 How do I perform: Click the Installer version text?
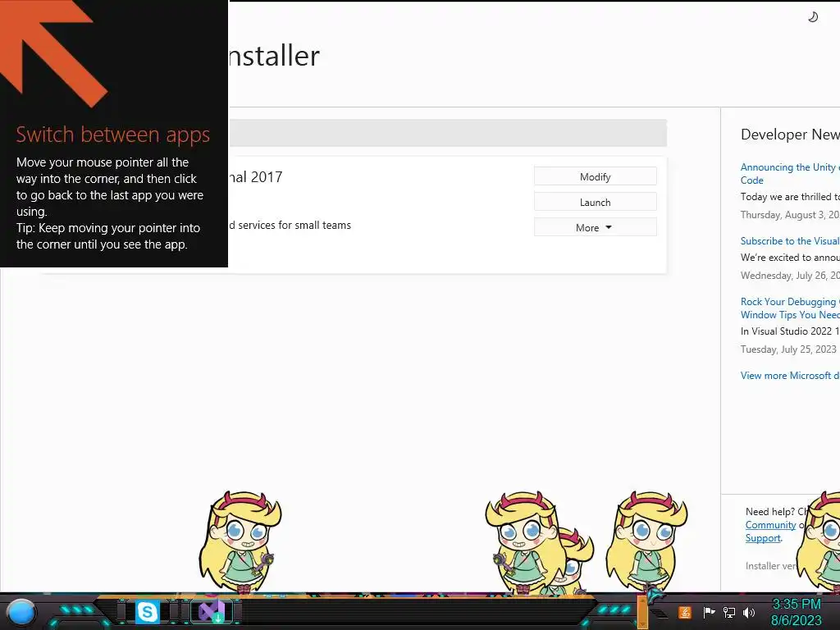pos(770,566)
